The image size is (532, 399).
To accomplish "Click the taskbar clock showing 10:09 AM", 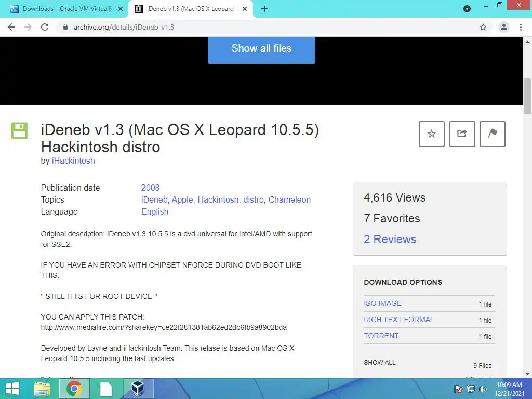I will (509, 389).
